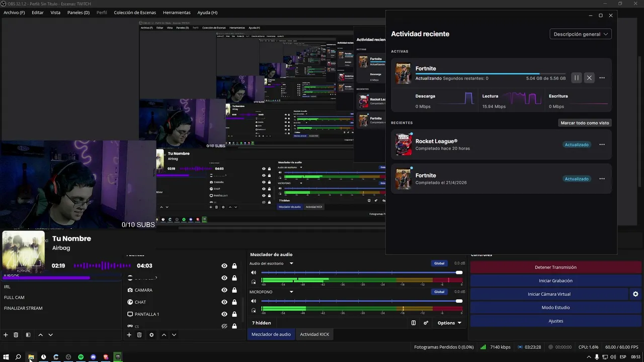Viewport: 644px width, 362px height.
Task: Click Detener Transmisión button
Action: 555,267
